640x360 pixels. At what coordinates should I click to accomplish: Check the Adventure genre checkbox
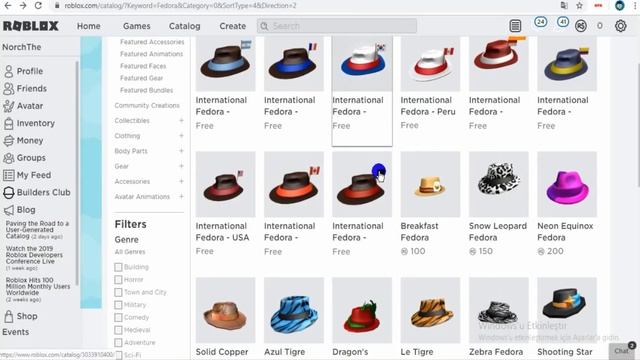pyautogui.click(x=118, y=342)
